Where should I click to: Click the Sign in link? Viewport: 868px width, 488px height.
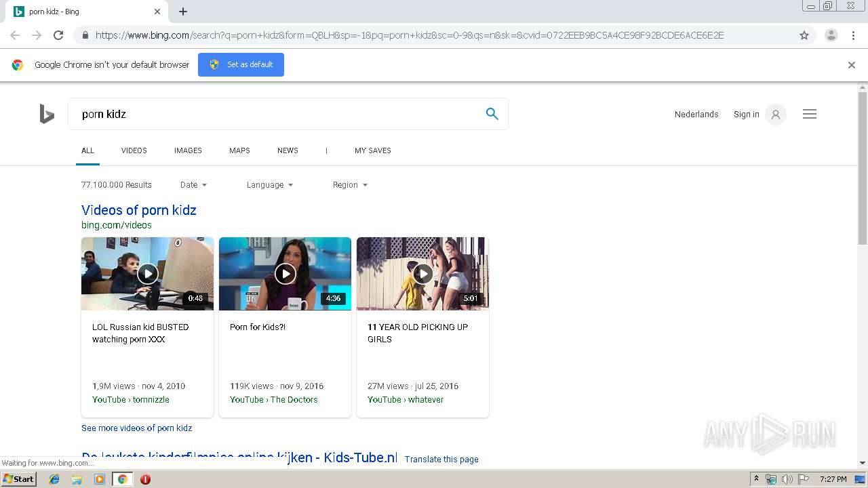(x=747, y=115)
